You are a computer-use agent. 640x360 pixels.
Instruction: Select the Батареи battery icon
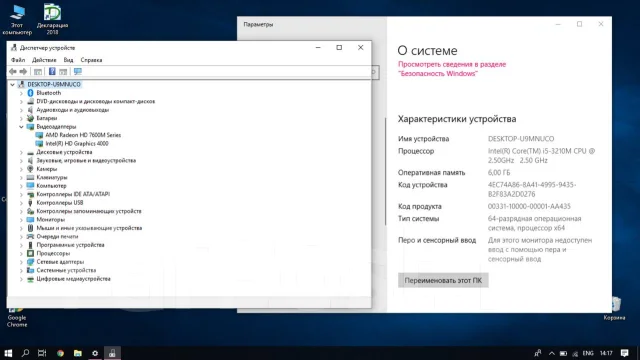coord(30,118)
